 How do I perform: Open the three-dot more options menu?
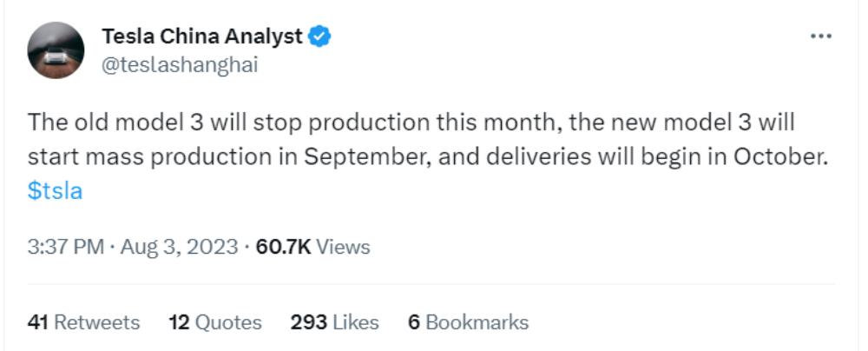820,36
